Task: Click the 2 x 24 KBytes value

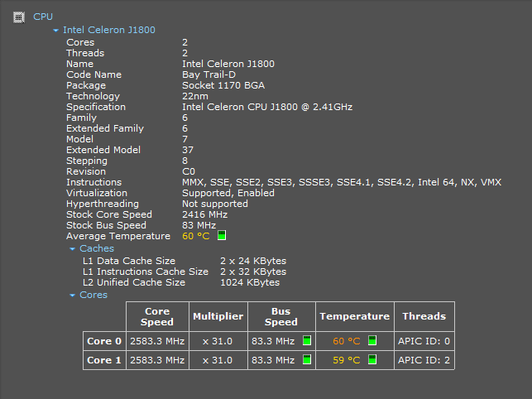Action: (x=253, y=261)
